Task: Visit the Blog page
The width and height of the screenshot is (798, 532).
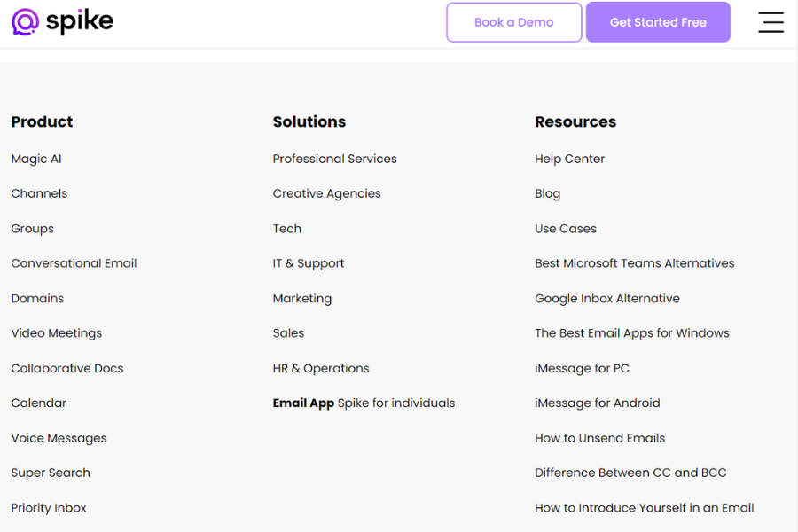Action: pyautogui.click(x=547, y=193)
